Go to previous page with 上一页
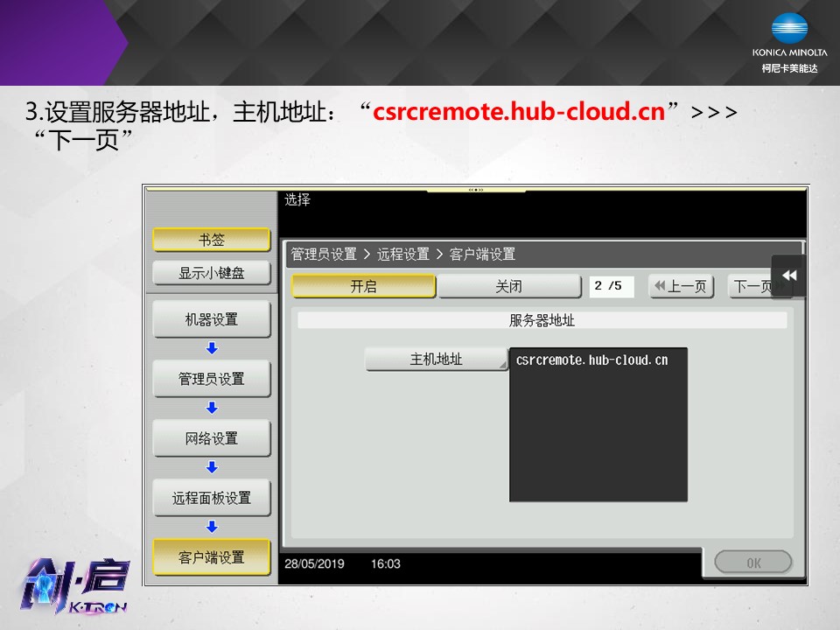The width and height of the screenshot is (840, 630). (x=682, y=286)
